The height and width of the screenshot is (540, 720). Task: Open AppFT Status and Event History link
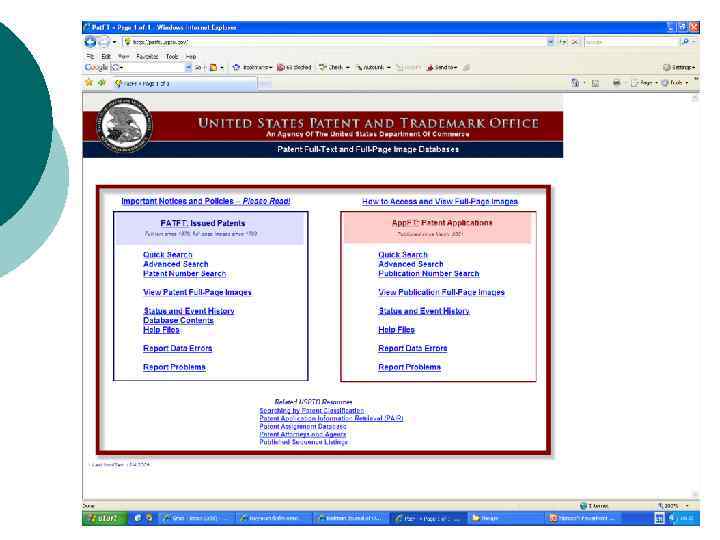424,311
